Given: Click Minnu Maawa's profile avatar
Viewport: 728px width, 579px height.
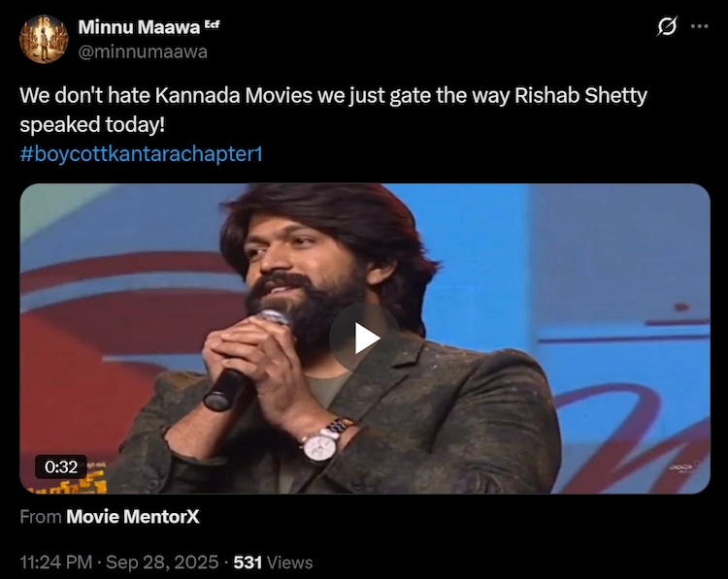Looking at the screenshot, I should tap(44, 39).
